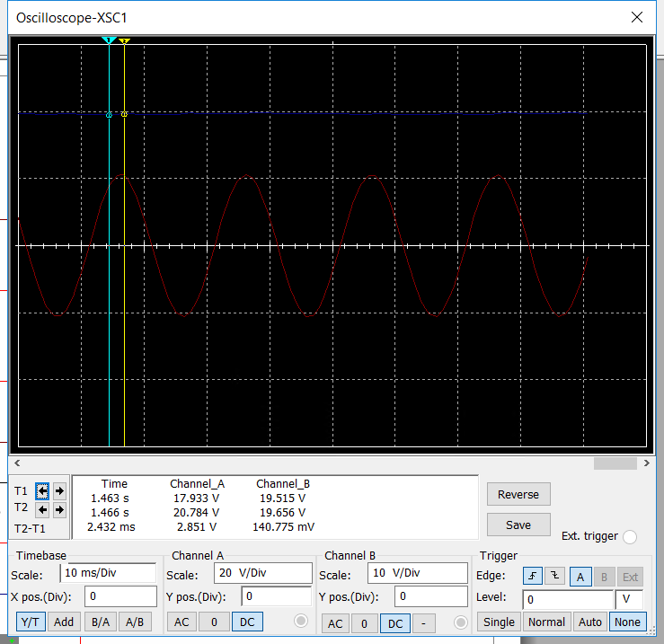Move cursor T1 left with arrow

[42, 490]
